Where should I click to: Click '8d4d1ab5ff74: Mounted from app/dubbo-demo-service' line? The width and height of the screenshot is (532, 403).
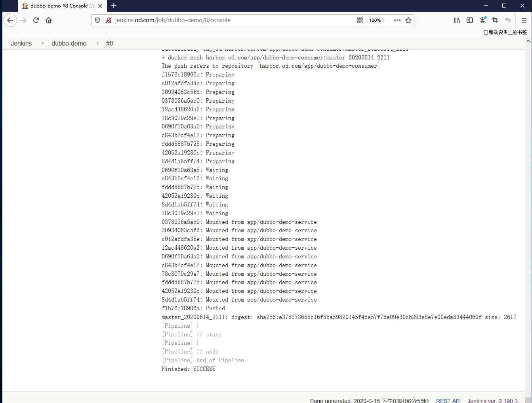(x=239, y=300)
